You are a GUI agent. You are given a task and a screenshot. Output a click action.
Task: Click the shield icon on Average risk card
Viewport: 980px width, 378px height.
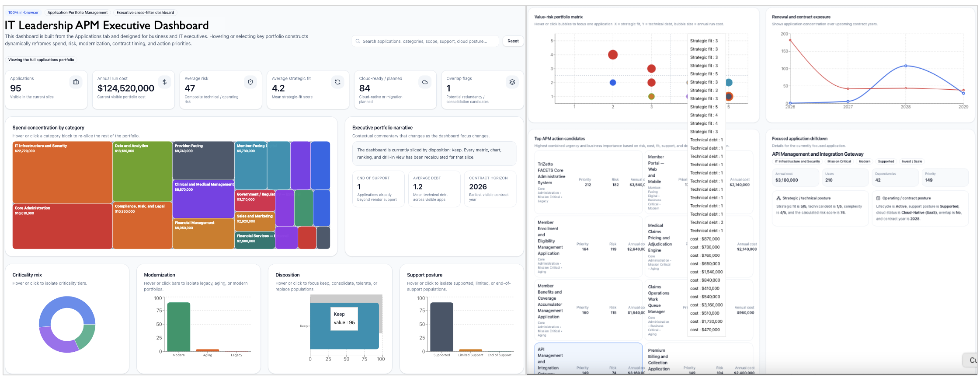250,82
